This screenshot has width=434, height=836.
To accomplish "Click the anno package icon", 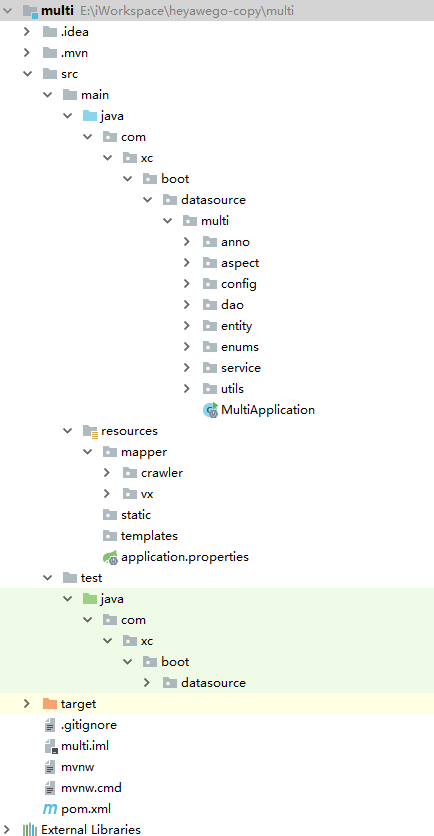I will point(210,242).
